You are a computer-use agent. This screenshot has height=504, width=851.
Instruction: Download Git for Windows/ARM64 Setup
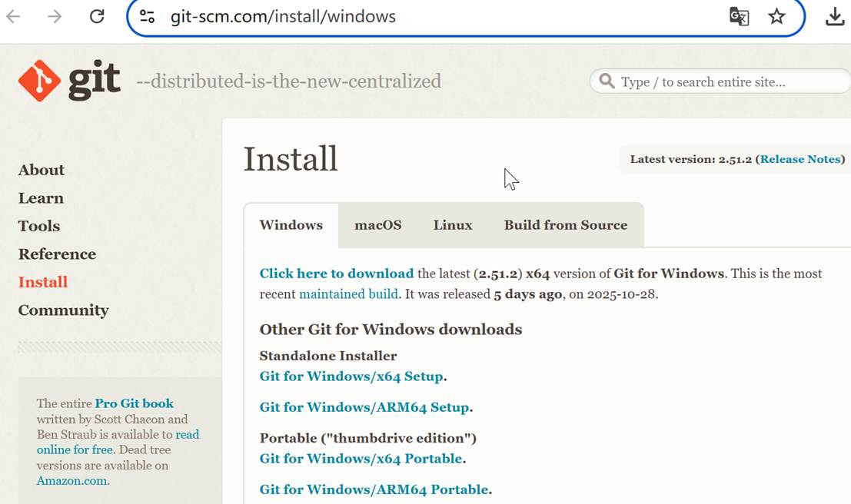click(364, 407)
